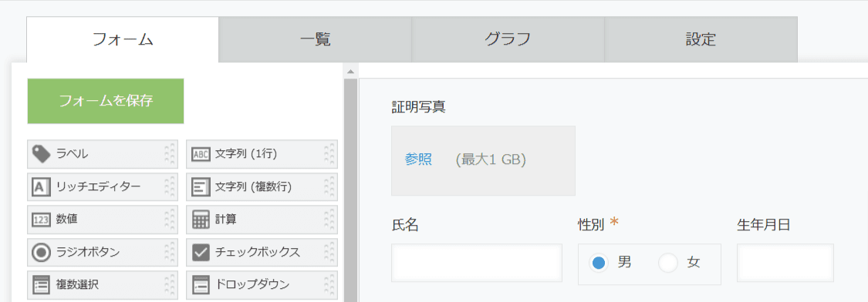Select the ラベル field item
This screenshot has height=302, width=868.
point(103,154)
